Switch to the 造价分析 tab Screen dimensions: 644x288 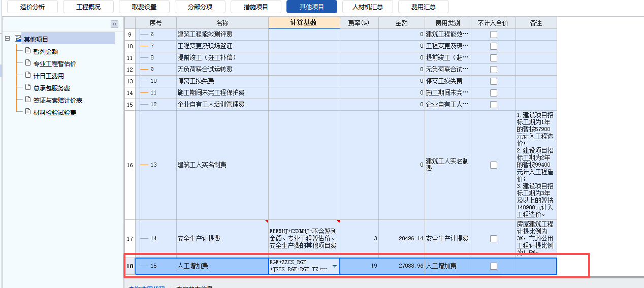pyautogui.click(x=33, y=7)
